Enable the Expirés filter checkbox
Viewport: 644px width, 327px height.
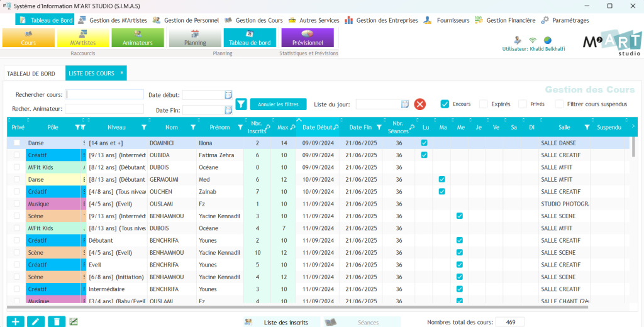pyautogui.click(x=484, y=104)
